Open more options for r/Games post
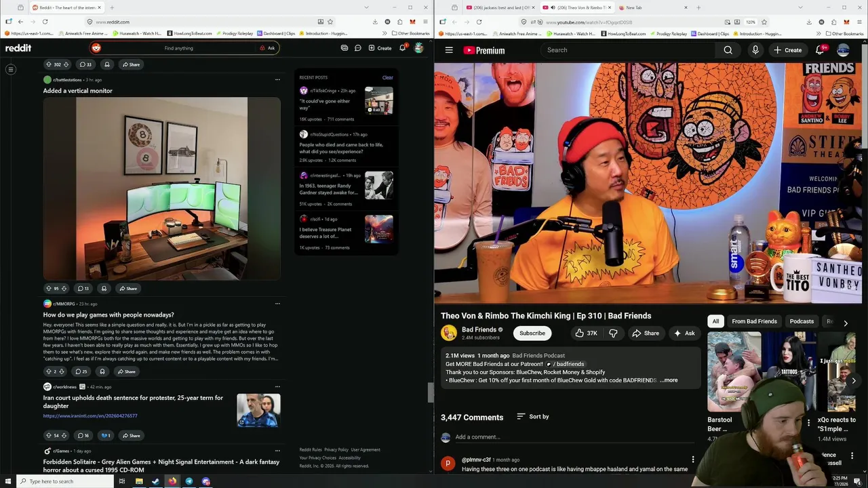 coord(277,451)
